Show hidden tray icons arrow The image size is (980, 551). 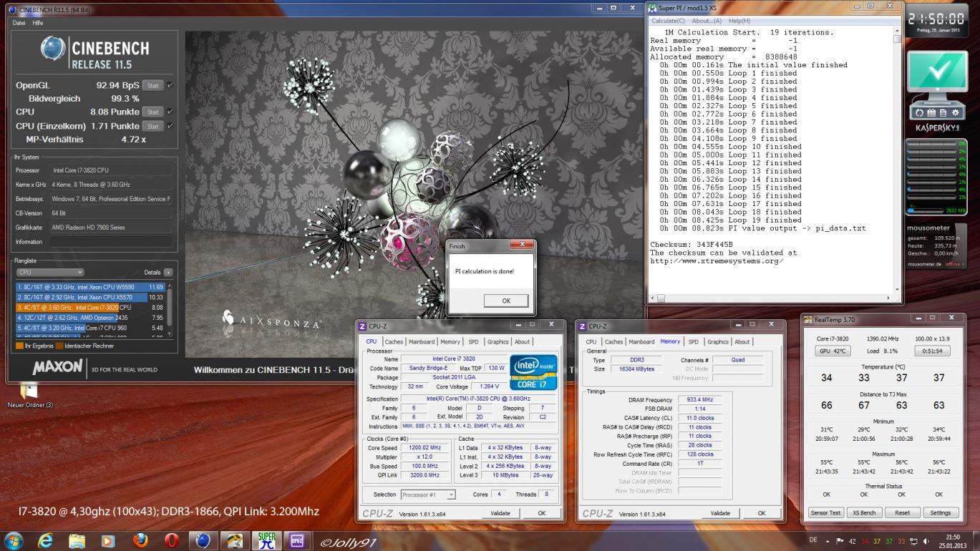(x=829, y=541)
